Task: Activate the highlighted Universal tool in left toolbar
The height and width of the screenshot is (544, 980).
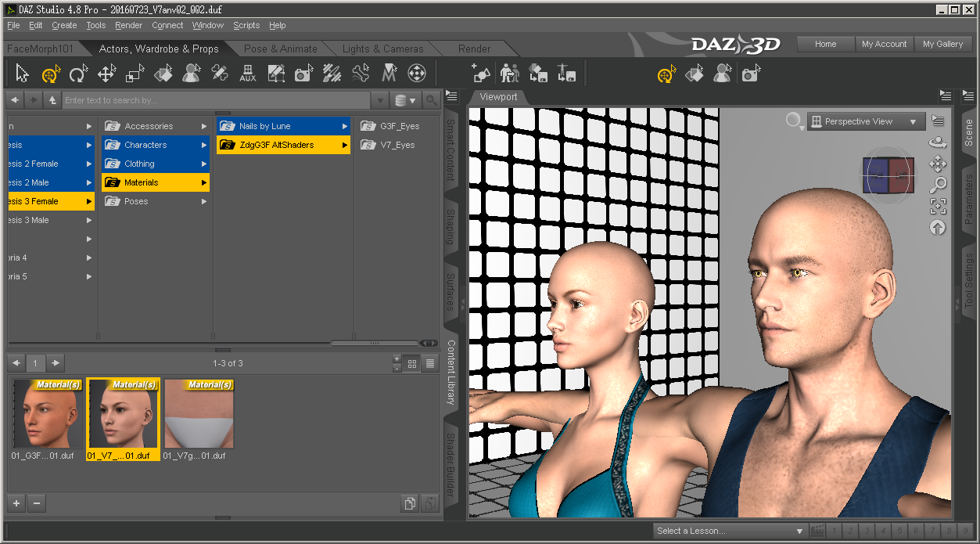Action: click(50, 74)
